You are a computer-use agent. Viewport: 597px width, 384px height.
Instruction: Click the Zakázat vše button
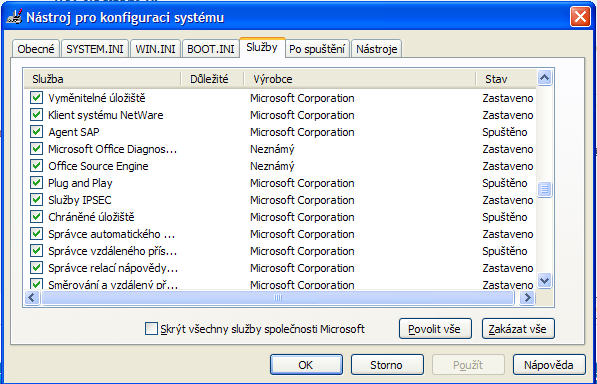coord(518,329)
